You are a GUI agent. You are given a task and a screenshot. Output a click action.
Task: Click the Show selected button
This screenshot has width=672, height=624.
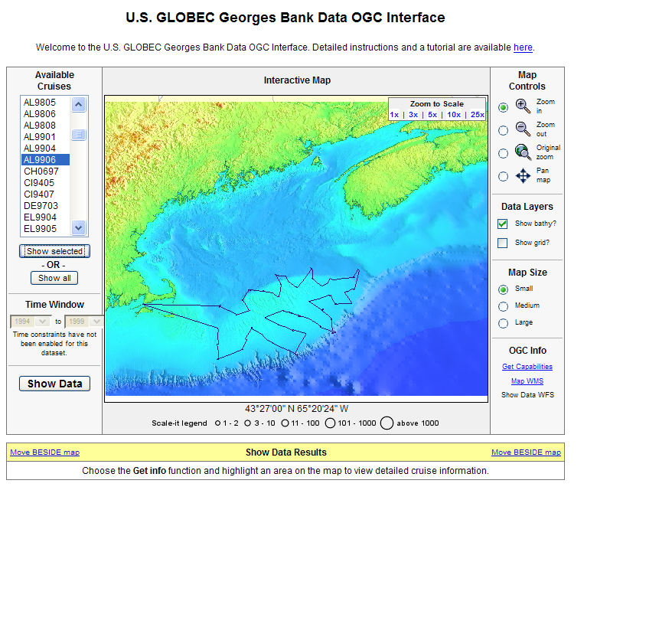click(x=54, y=251)
